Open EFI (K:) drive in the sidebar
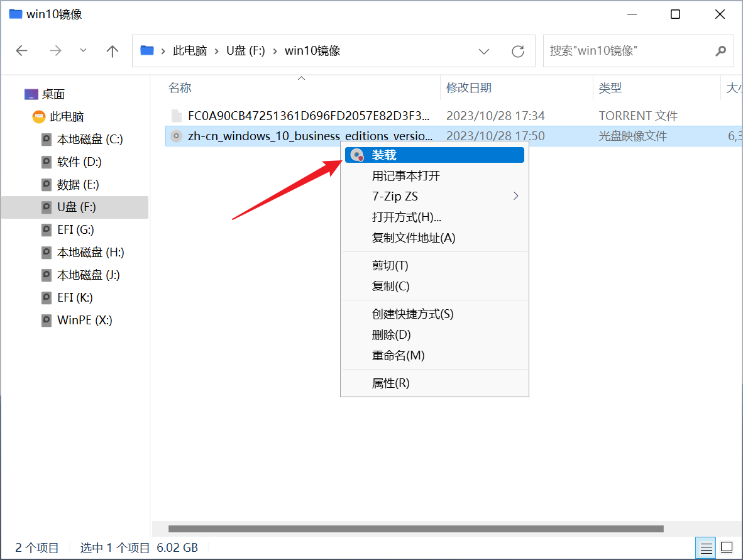The image size is (743, 560). tap(75, 297)
